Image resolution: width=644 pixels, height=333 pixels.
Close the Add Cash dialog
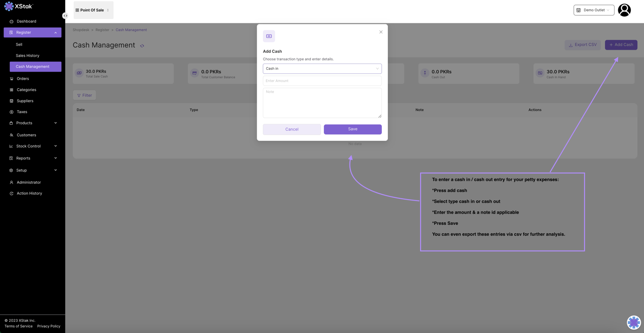click(381, 32)
